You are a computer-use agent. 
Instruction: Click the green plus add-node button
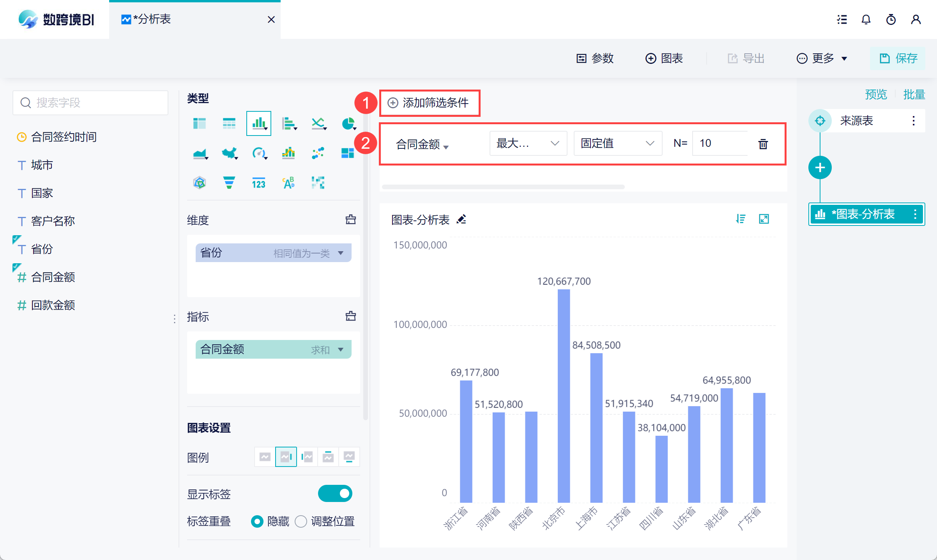tap(820, 167)
